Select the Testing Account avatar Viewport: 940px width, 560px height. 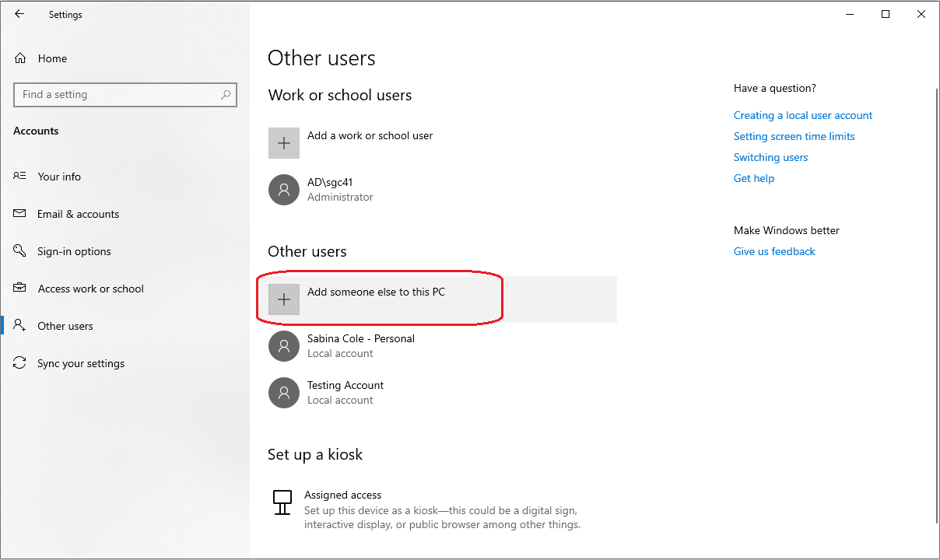(x=284, y=393)
